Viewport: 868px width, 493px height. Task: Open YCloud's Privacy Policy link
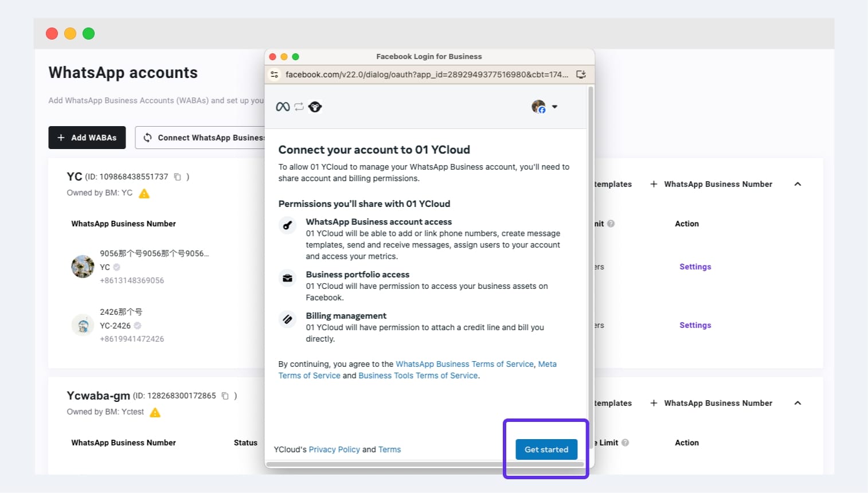(x=334, y=449)
